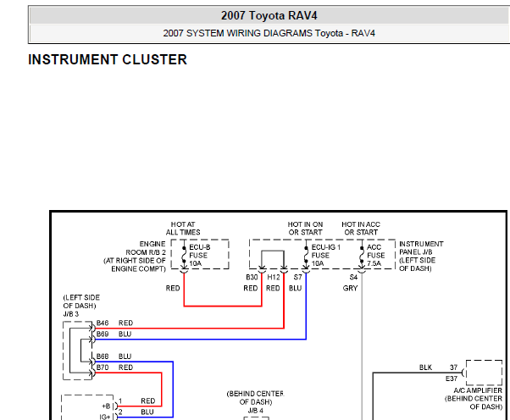The height and width of the screenshot is (420, 510).
Task: Click the "+B" terminal label
Action: click(107, 406)
